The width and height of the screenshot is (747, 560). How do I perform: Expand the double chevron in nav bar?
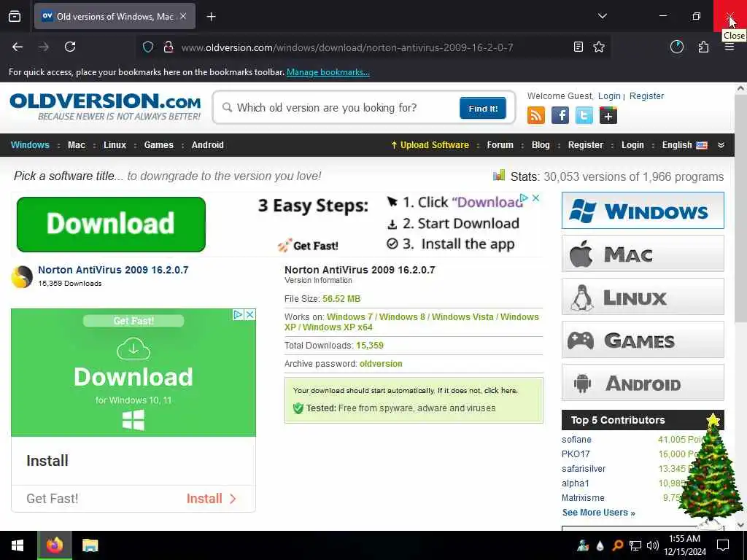point(721,145)
